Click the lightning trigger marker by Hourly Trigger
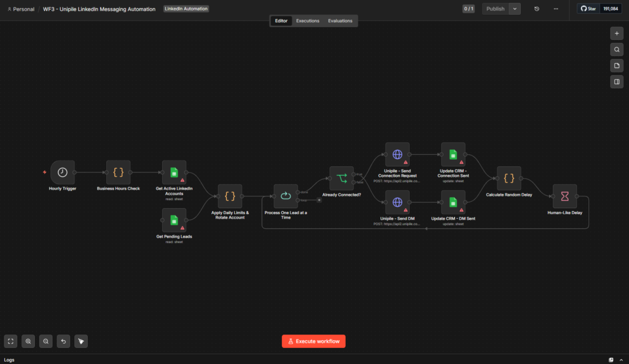The image size is (629, 364). (44, 172)
